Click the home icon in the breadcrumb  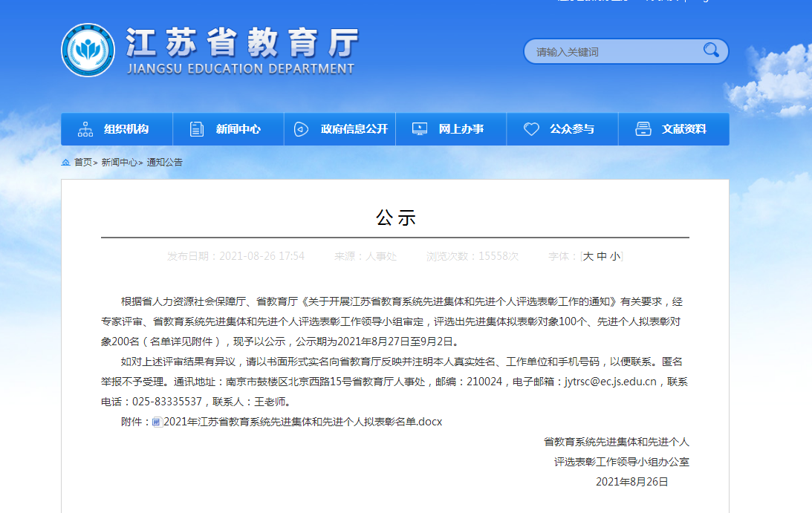coord(66,162)
